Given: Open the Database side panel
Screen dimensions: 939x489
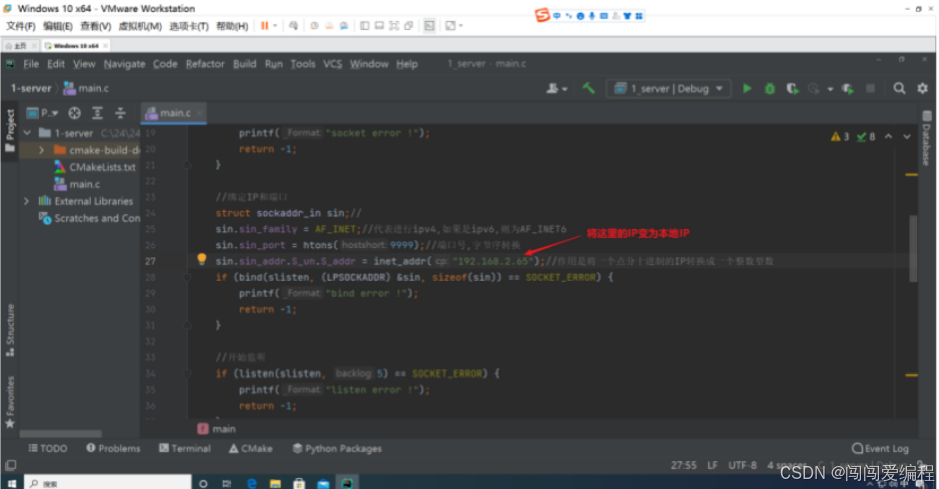Looking at the screenshot, I should [x=926, y=138].
